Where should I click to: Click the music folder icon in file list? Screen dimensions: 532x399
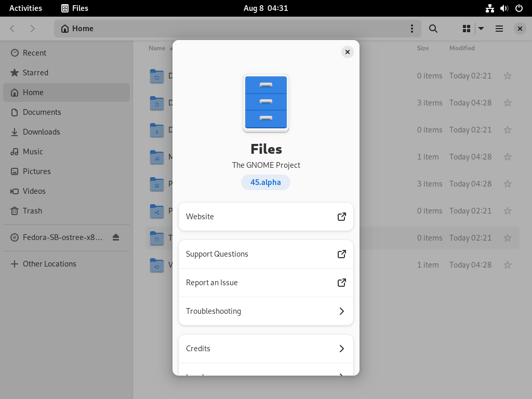(x=157, y=157)
